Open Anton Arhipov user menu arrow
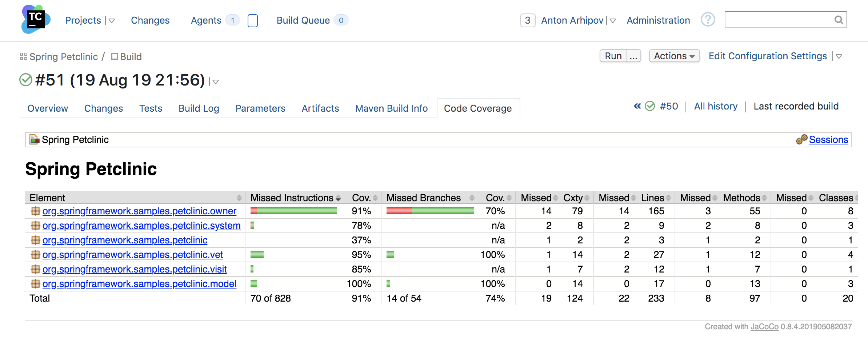 point(613,21)
